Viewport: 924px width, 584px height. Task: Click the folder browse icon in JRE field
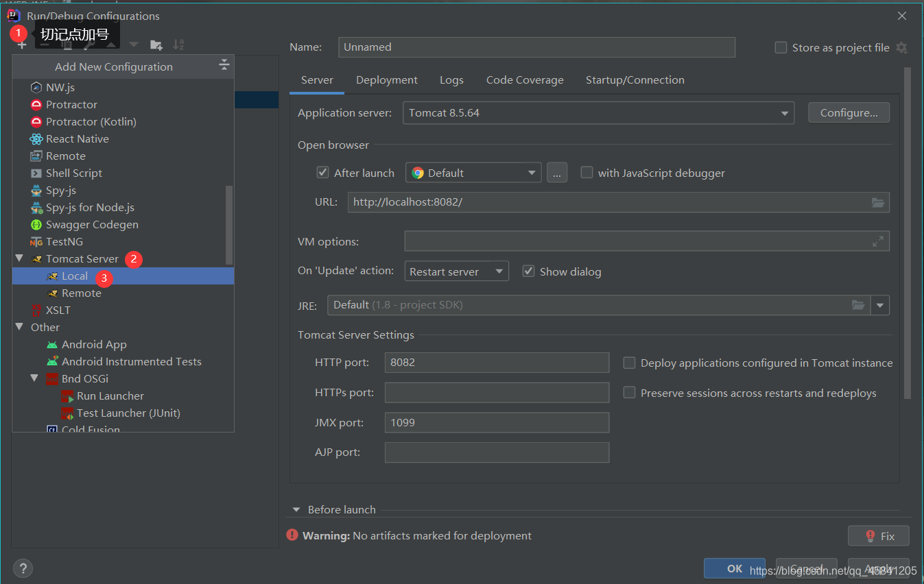[x=858, y=304]
